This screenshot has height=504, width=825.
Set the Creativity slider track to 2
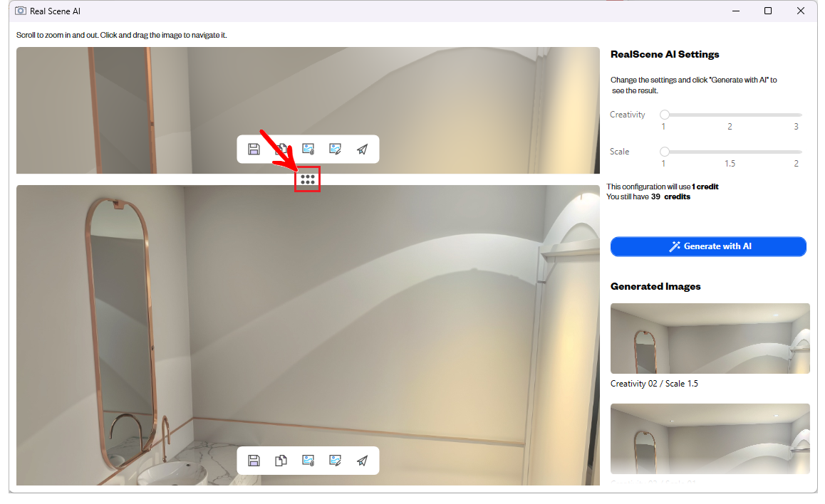[x=730, y=115]
